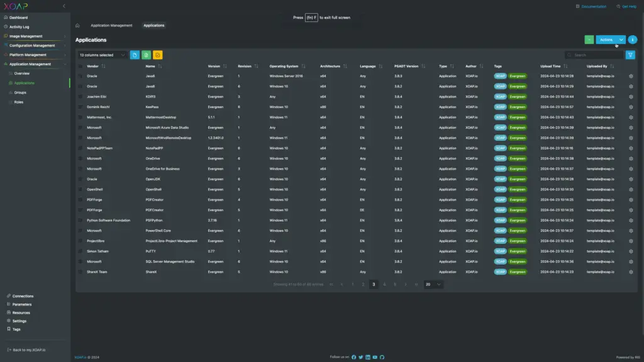
Task: Open the blue info icon button
Action: [x=633, y=40]
